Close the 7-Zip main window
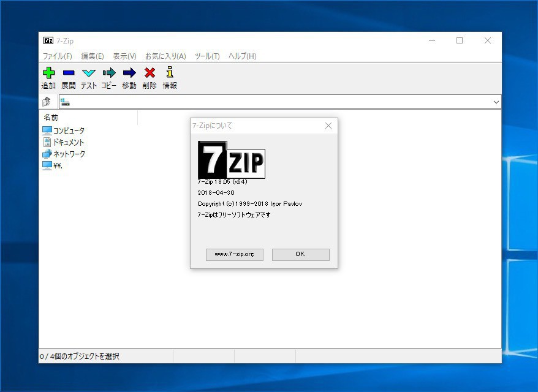This screenshot has width=538, height=392. 488,40
